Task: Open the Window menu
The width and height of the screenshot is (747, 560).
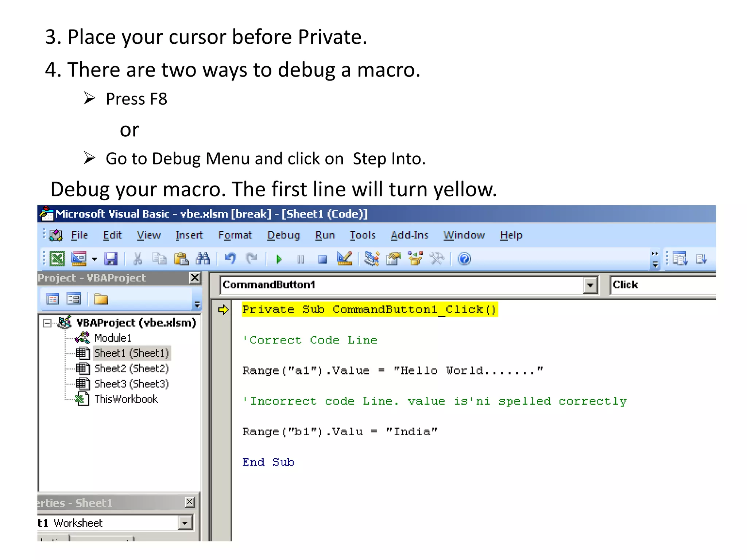Action: coord(464,235)
